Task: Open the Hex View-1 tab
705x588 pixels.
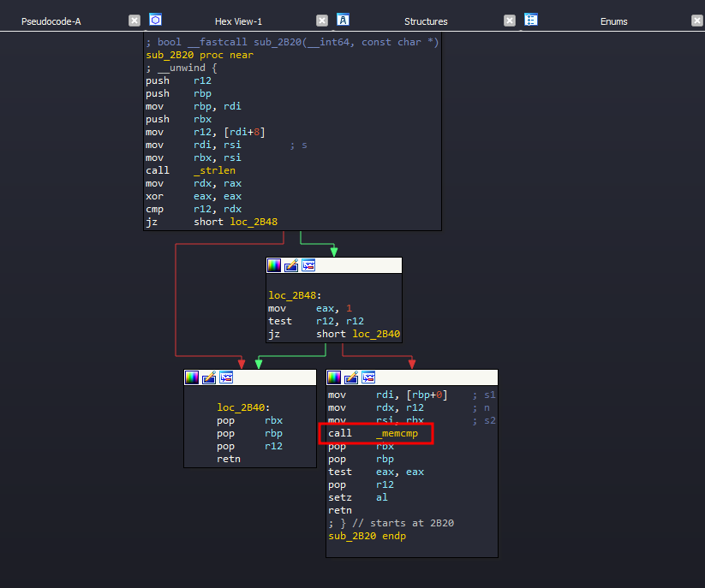Action: point(238,21)
